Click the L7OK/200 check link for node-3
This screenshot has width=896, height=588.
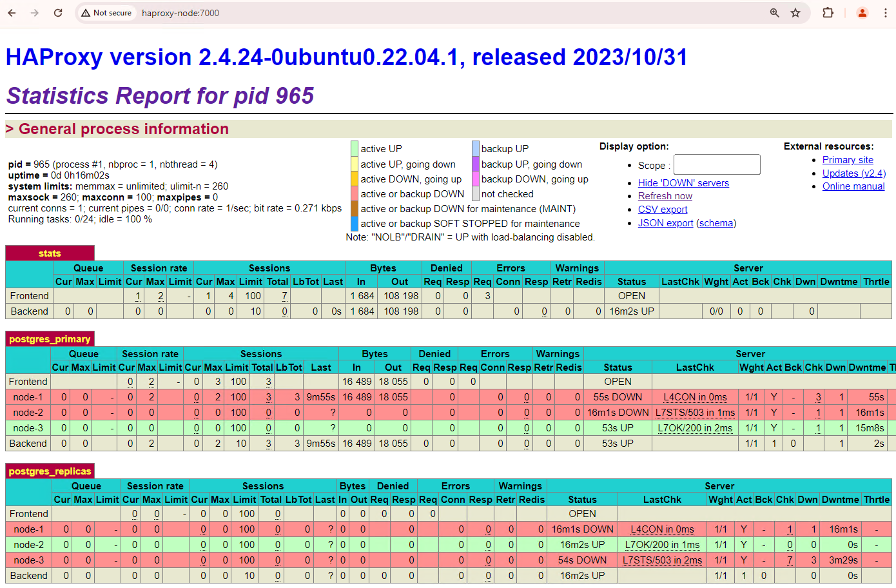[695, 427]
